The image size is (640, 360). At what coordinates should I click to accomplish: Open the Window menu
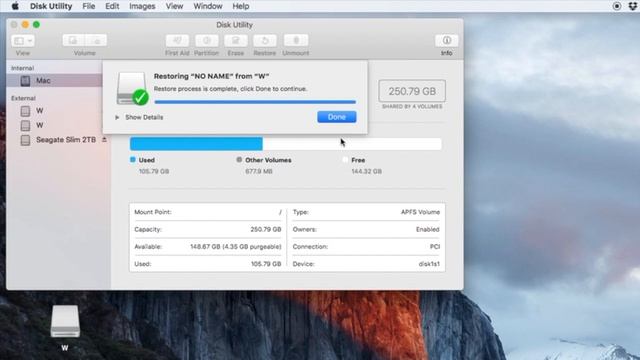[208, 6]
